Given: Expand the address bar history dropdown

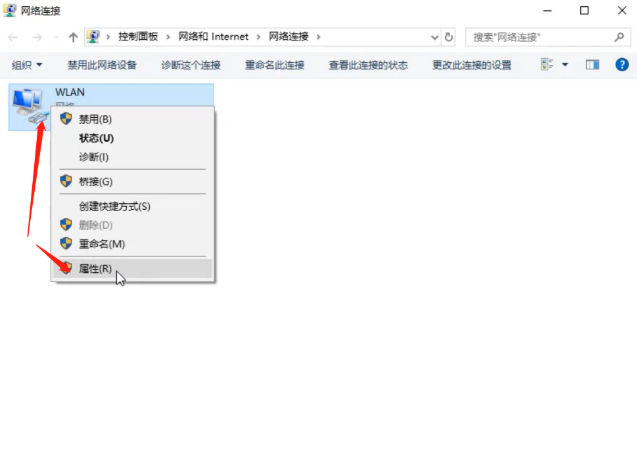Looking at the screenshot, I should [434, 37].
